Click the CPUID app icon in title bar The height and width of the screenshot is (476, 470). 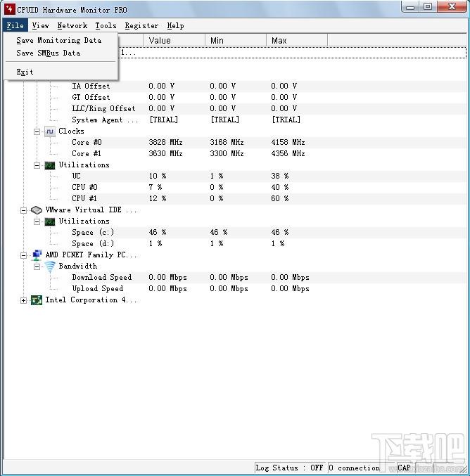pos(9,9)
